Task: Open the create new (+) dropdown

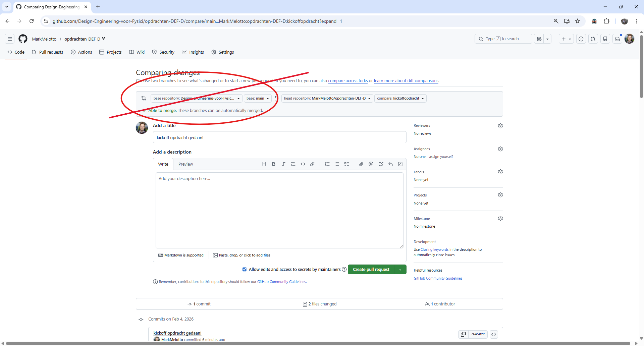Action: (566, 39)
